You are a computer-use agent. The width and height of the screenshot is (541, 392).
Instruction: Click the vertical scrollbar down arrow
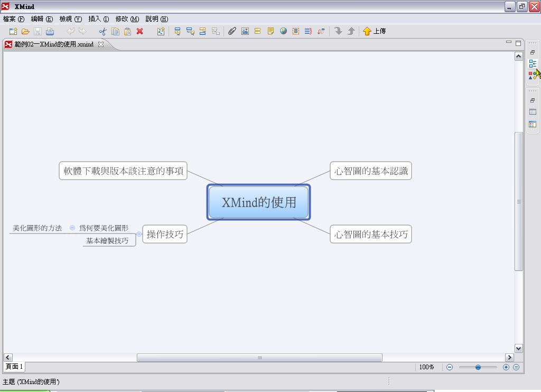point(519,349)
